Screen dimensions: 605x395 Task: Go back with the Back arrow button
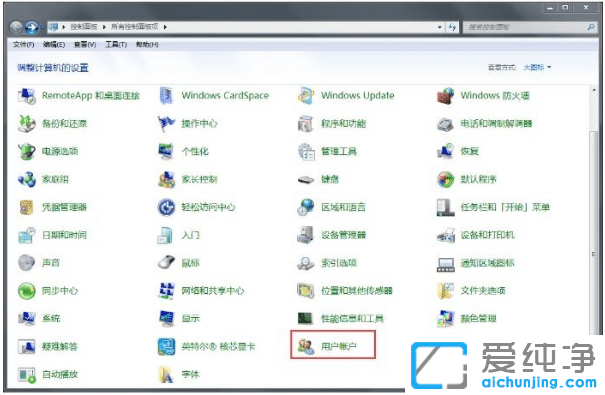(x=16, y=27)
